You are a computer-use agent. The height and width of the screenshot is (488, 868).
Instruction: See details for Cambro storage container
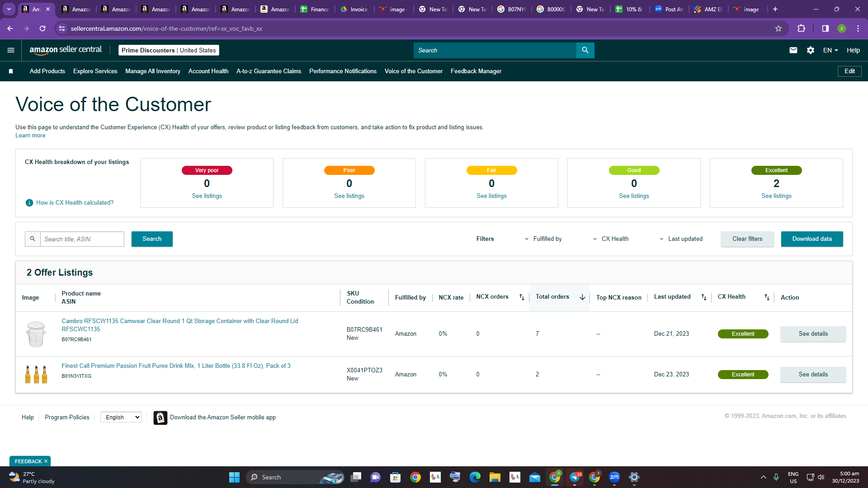[x=813, y=334]
